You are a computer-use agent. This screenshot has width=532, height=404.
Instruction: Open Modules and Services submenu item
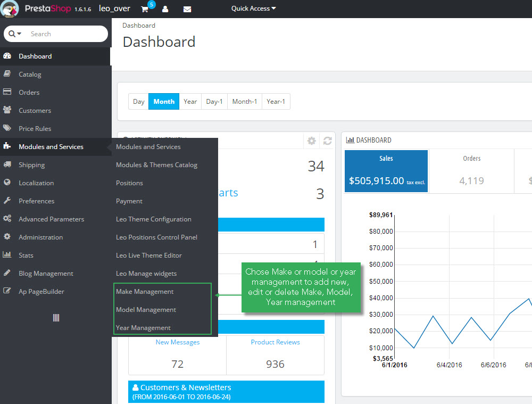[x=148, y=147]
